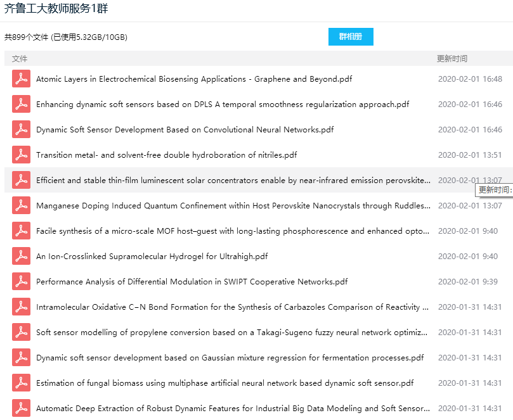Image resolution: width=513 pixels, height=420 pixels.
Task: Open Facile synthesis of micro-scale MOF file
Action: (x=233, y=231)
